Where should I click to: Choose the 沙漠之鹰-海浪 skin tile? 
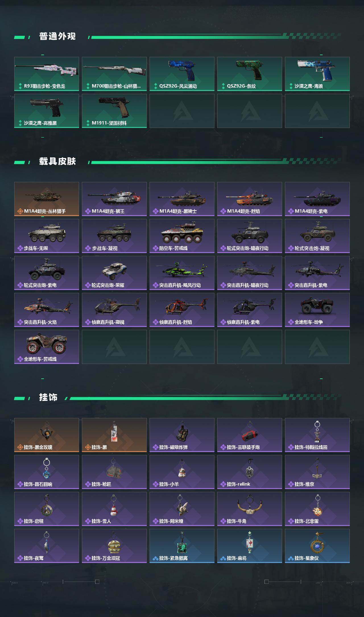[x=317, y=74]
